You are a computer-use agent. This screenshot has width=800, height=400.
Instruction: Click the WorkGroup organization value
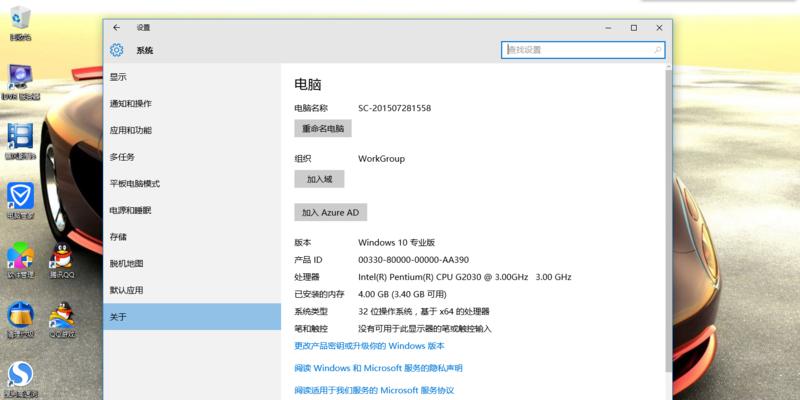(381, 159)
